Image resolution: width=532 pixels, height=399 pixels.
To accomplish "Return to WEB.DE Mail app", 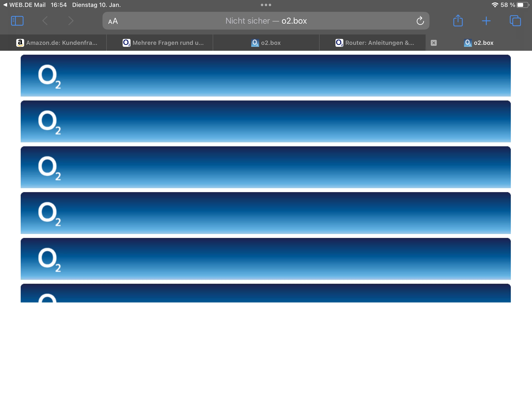I will (x=25, y=5).
